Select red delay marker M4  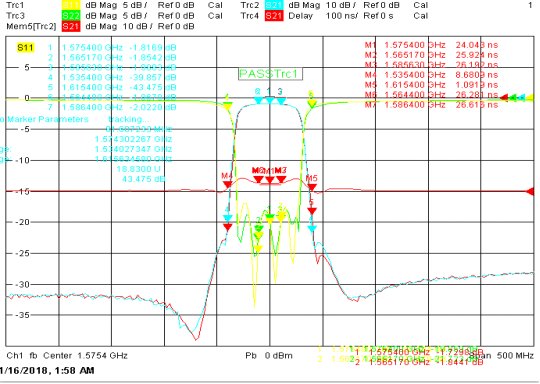point(227,184)
